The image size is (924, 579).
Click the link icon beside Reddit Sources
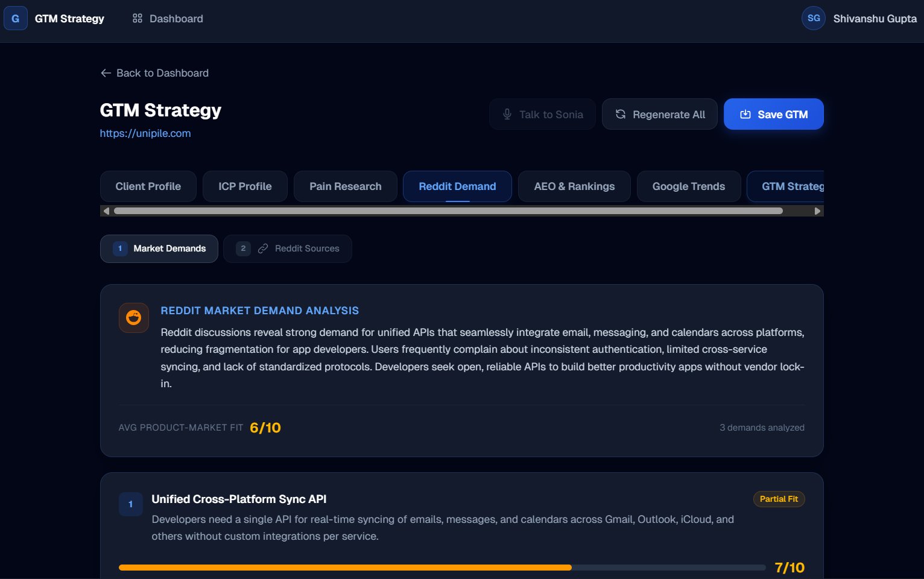coord(263,248)
